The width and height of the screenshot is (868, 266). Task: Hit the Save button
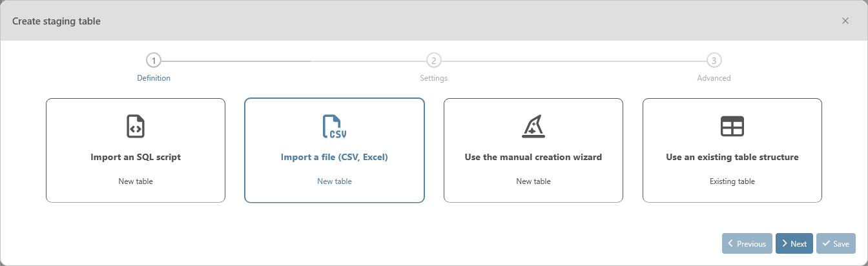pos(836,243)
